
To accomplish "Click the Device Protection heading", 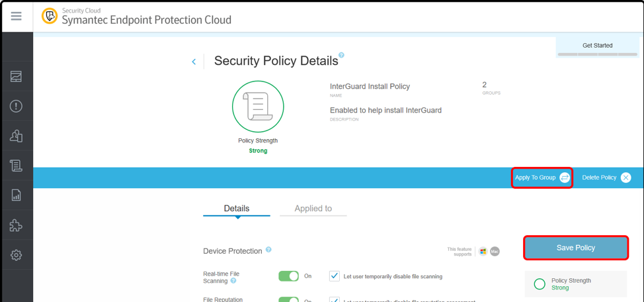I will tap(233, 251).
